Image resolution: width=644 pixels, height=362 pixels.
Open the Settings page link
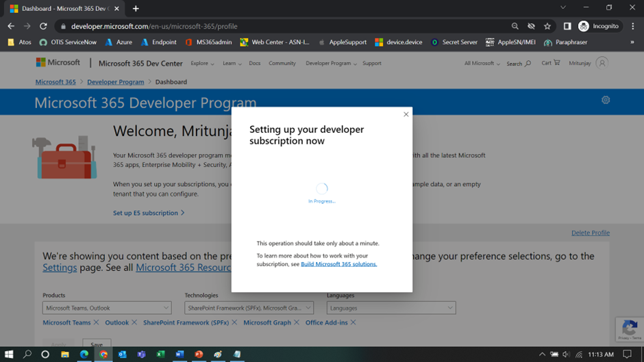click(x=60, y=268)
